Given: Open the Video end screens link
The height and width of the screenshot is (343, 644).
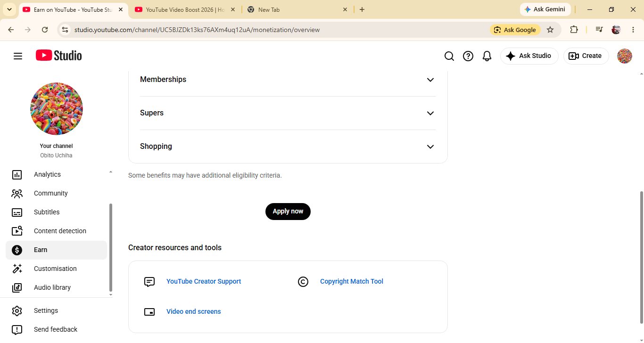Looking at the screenshot, I should 194,312.
